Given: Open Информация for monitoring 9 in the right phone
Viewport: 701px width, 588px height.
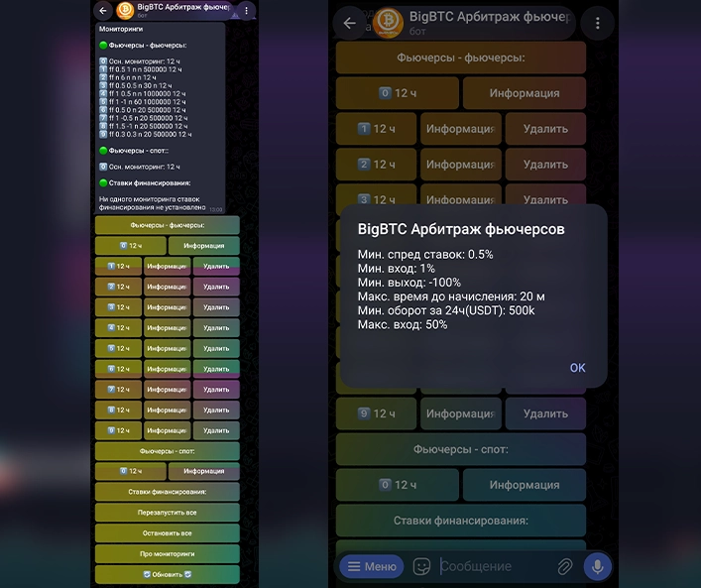Looking at the screenshot, I should click(461, 413).
